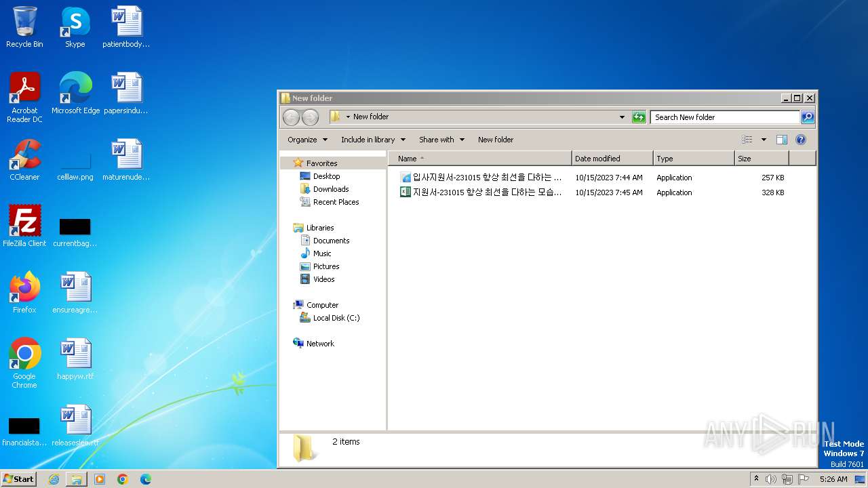Sort files by Name column
Screen dimensions: 868x488
[480, 159]
